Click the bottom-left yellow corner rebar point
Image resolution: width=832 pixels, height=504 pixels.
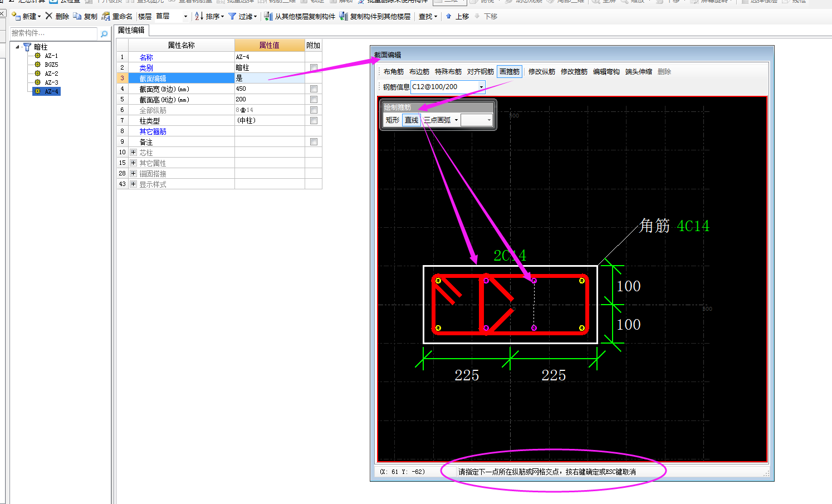[438, 328]
